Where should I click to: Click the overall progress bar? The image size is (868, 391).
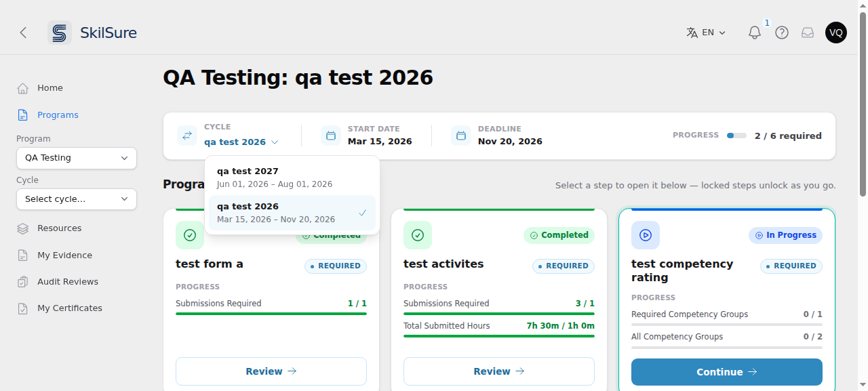pos(736,136)
